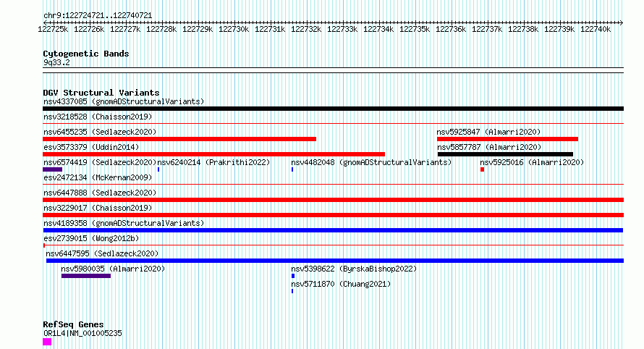Click the nsv5857787 (Almarri2020) label
Screen dimensions: 644x349
(x=489, y=147)
